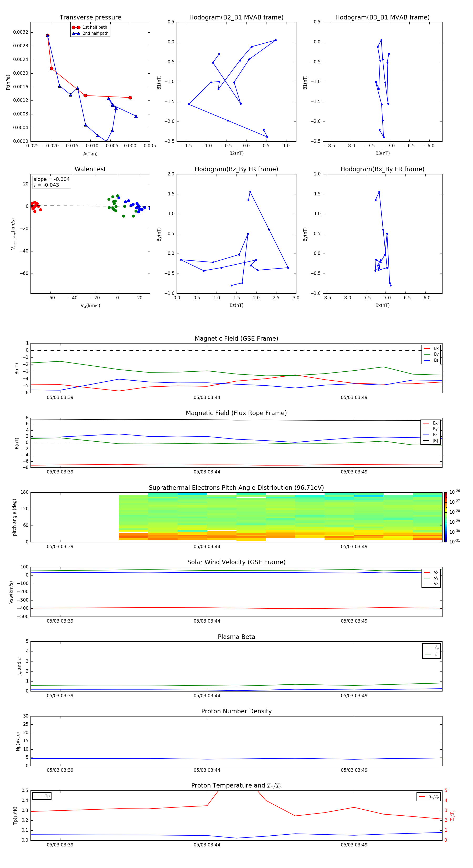Click the 'Proton Temperature and Te/Tp' title
This screenshot has height=868, width=473.
pos(236,785)
